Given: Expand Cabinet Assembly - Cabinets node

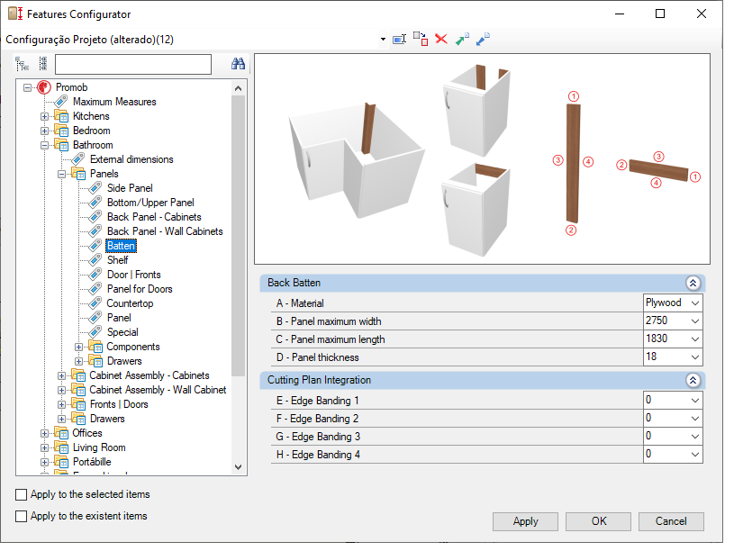Looking at the screenshot, I should (61, 375).
